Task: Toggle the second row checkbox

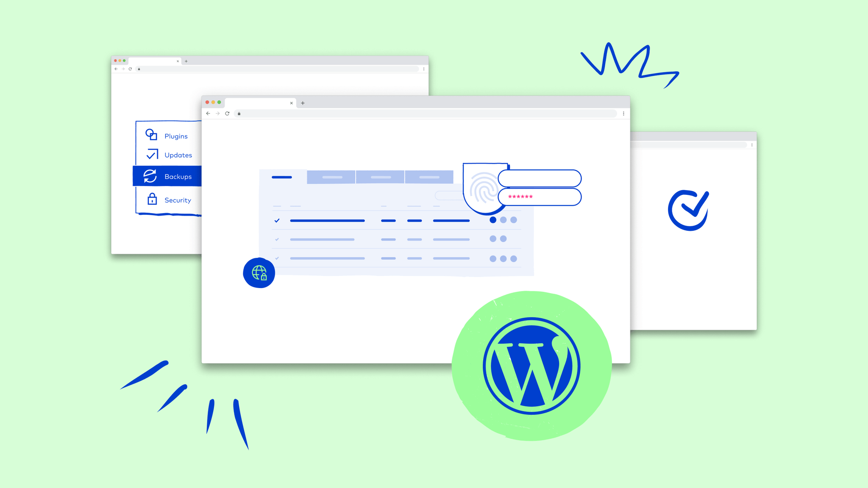Action: [277, 238]
